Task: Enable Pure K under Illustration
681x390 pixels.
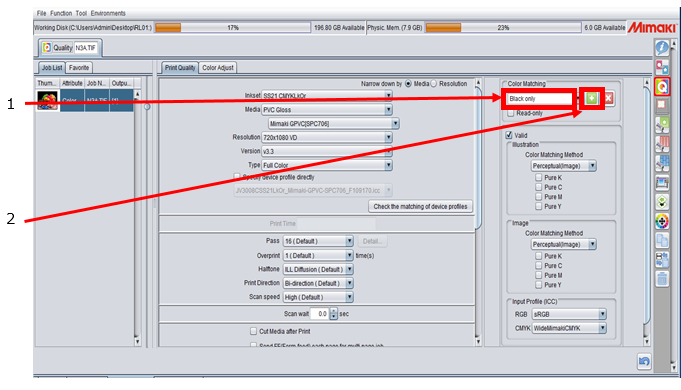Action: pos(539,177)
